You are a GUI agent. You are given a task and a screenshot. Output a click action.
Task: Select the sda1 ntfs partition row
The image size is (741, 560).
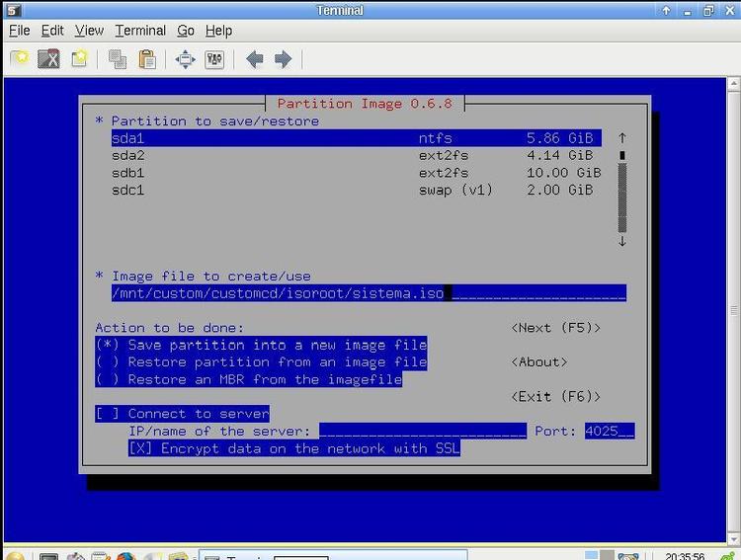pyautogui.click(x=357, y=138)
